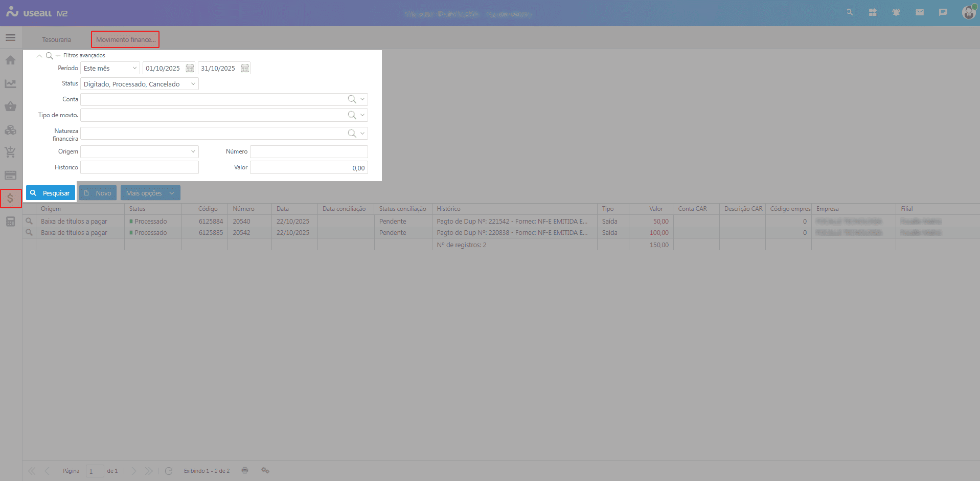
Task: Open notifications bell in the top bar
Action: tap(896, 12)
